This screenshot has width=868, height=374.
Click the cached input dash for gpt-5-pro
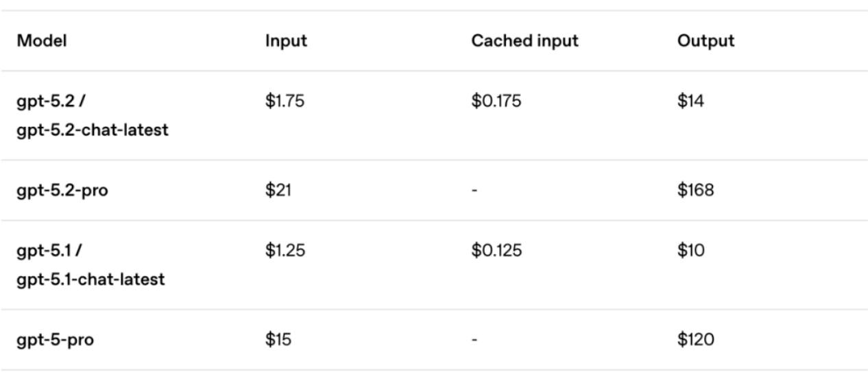[x=474, y=339]
